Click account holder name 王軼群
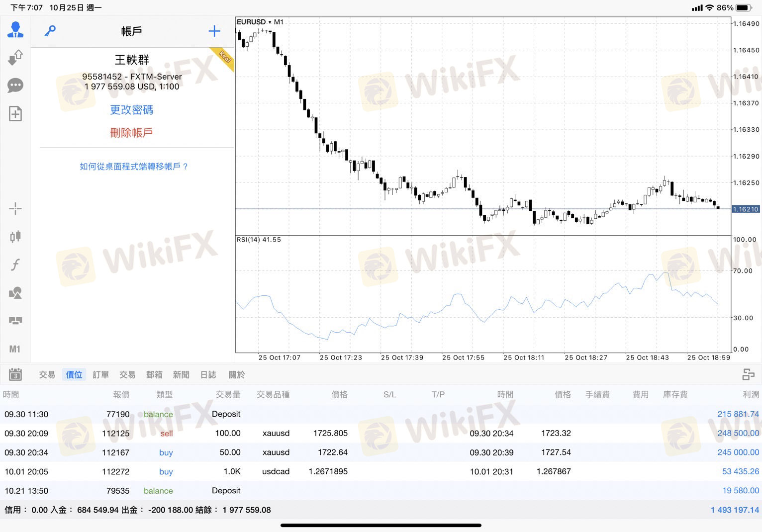 [132, 60]
